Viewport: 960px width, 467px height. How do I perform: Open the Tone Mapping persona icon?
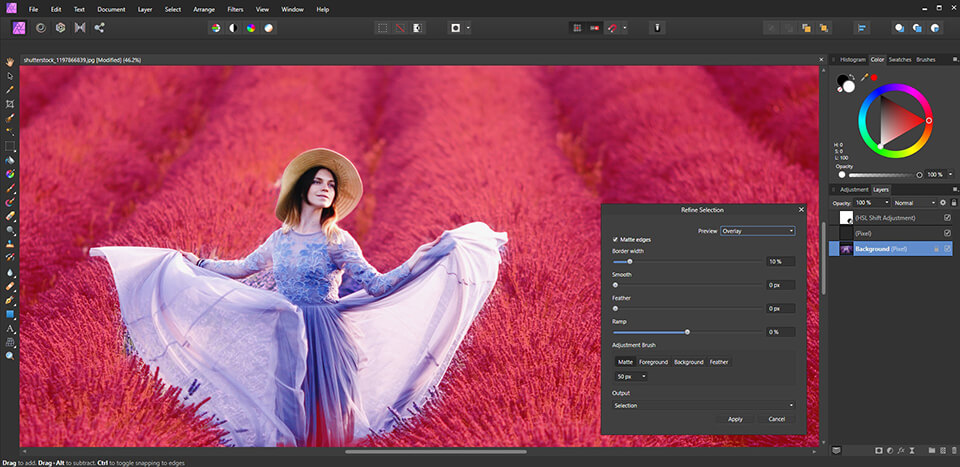[80, 28]
